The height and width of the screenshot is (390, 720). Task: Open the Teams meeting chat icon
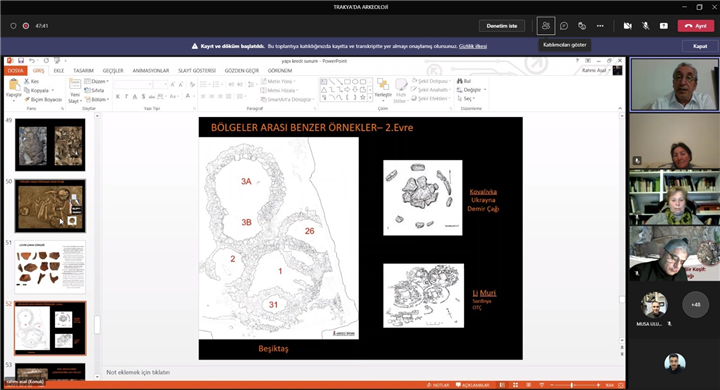(564, 26)
